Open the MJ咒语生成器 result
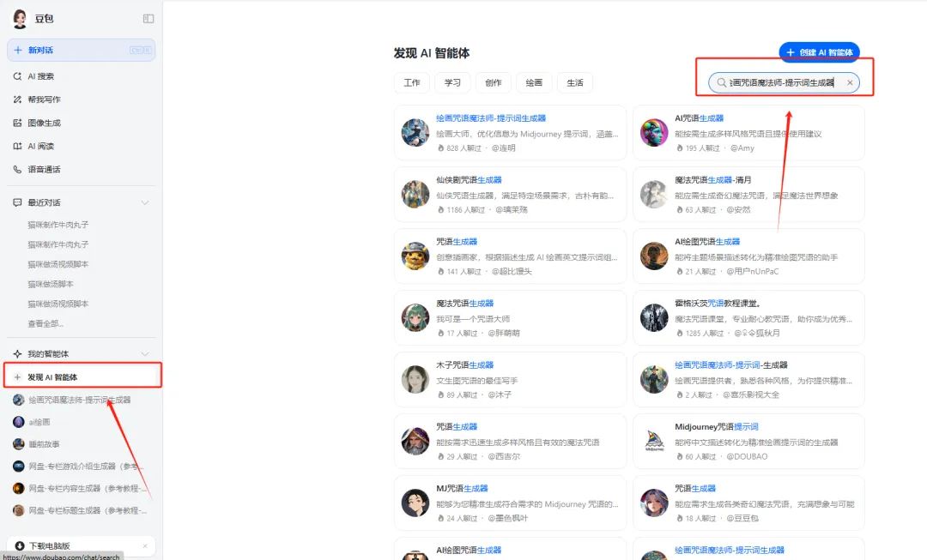This screenshot has height=560, width=927. click(510, 503)
